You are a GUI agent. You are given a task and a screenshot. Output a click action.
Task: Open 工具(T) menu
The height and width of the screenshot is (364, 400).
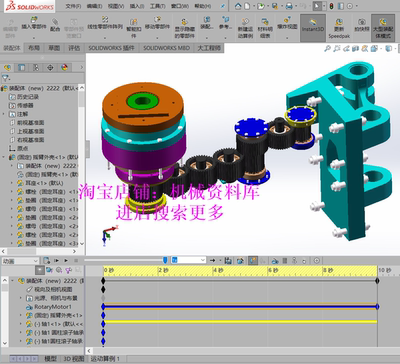[157, 6]
